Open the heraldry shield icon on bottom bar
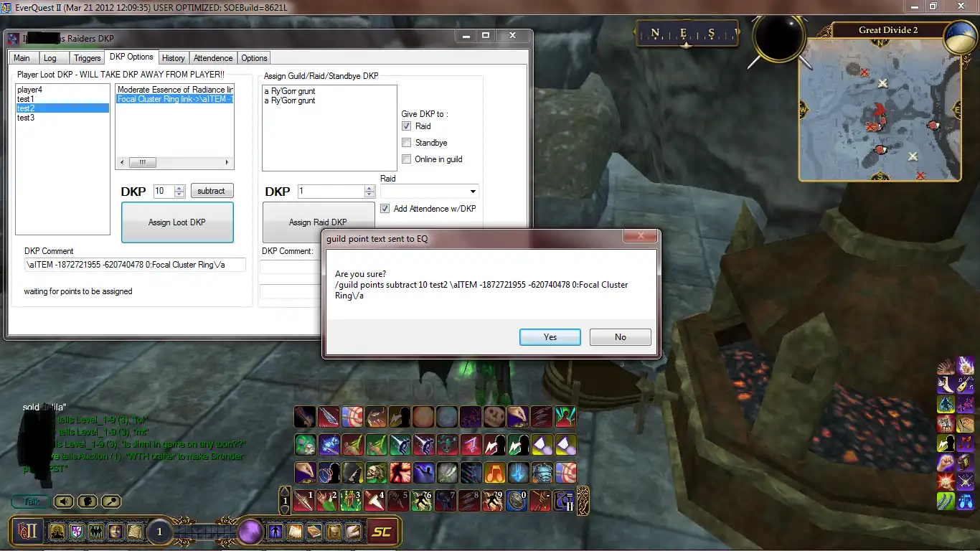 (x=76, y=532)
